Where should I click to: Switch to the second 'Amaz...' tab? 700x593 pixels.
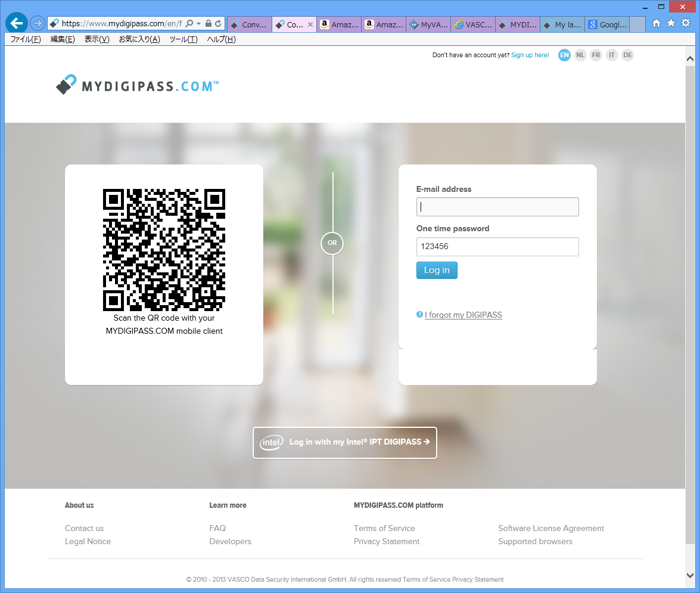click(x=384, y=24)
